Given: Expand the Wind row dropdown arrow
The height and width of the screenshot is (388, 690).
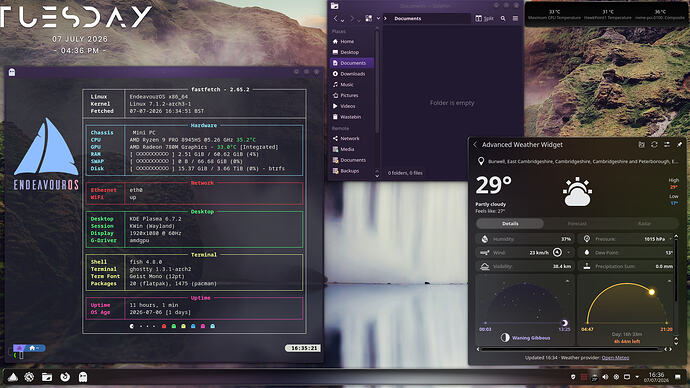Looking at the screenshot, I should coord(569,253).
